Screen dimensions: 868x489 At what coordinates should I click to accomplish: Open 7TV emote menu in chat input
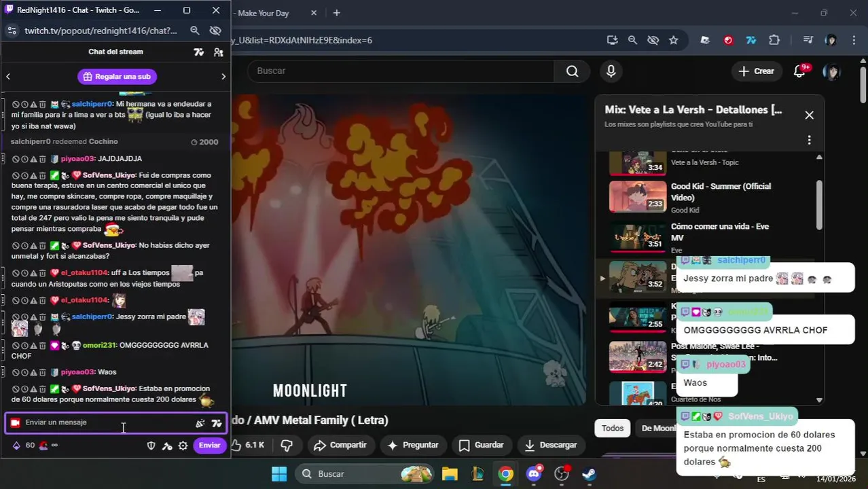point(217,423)
